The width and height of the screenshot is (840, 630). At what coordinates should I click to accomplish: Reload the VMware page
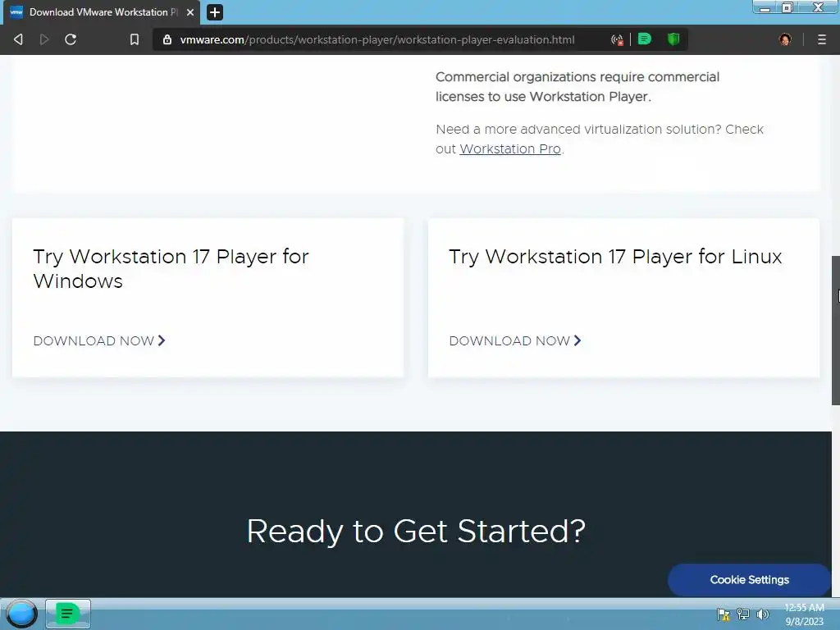tap(71, 39)
